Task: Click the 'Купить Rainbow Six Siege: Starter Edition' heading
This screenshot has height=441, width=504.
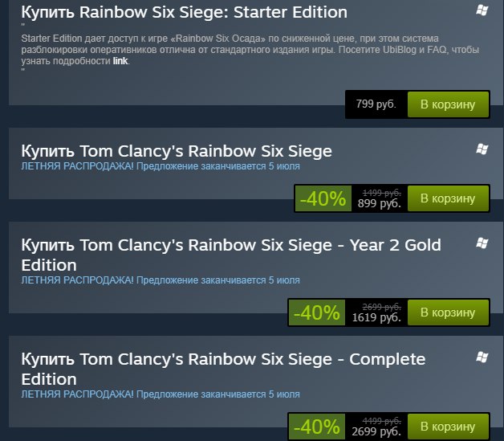Action: [184, 13]
